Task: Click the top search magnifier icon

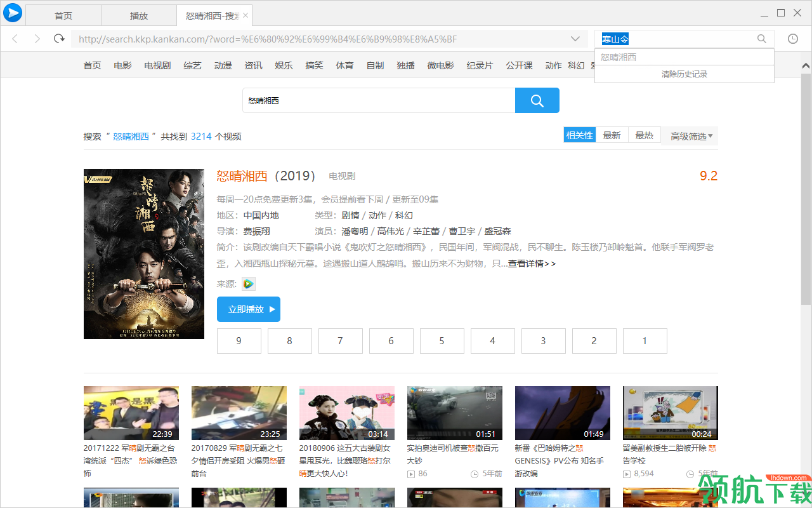Action: [x=762, y=39]
